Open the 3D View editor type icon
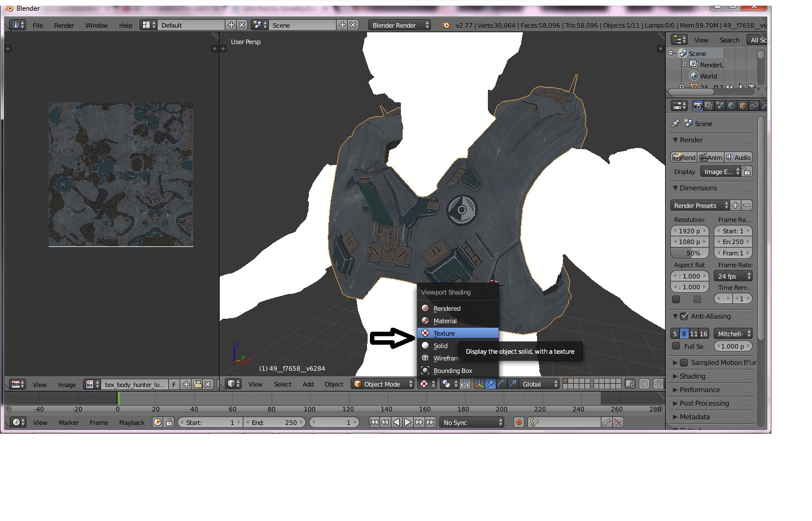 234,384
